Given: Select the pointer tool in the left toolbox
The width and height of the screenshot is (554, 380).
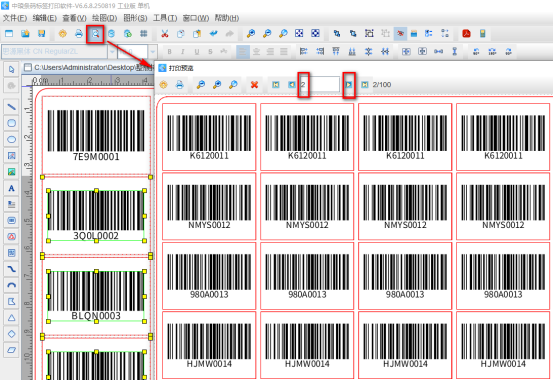Looking at the screenshot, I should [11, 69].
